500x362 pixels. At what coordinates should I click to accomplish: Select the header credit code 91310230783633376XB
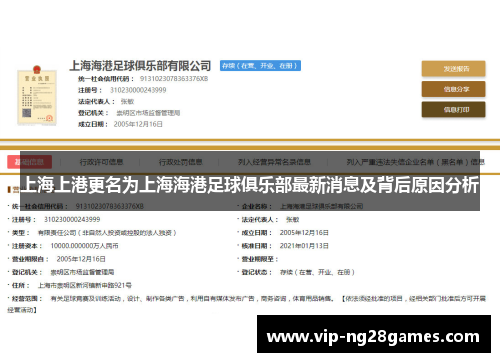point(174,79)
